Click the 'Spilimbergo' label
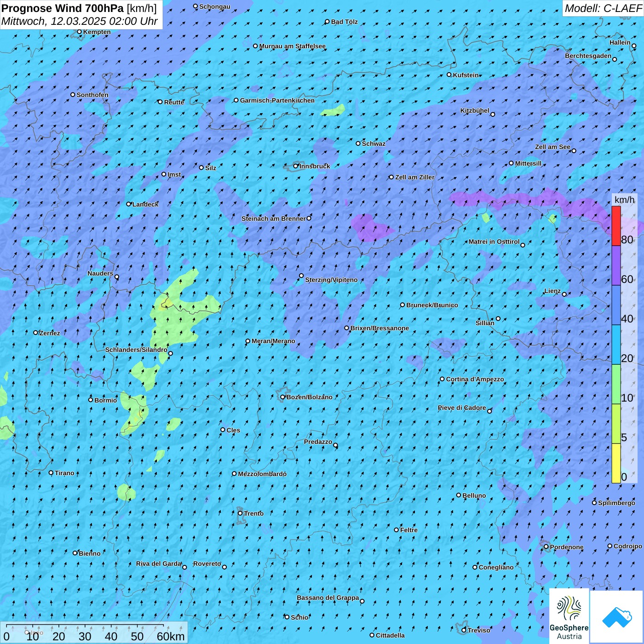 (x=616, y=503)
